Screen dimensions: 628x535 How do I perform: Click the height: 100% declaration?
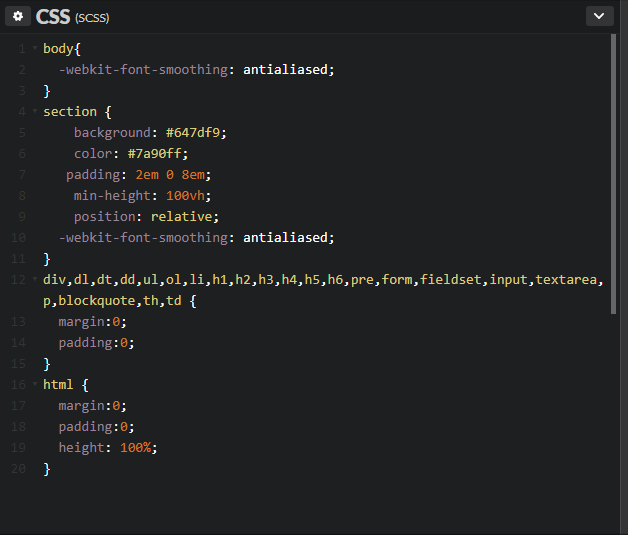pos(108,448)
